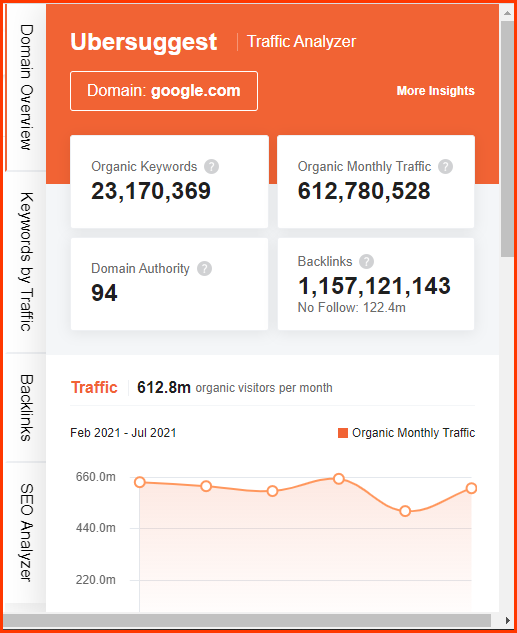Click the 220.0m axis label

point(96,580)
